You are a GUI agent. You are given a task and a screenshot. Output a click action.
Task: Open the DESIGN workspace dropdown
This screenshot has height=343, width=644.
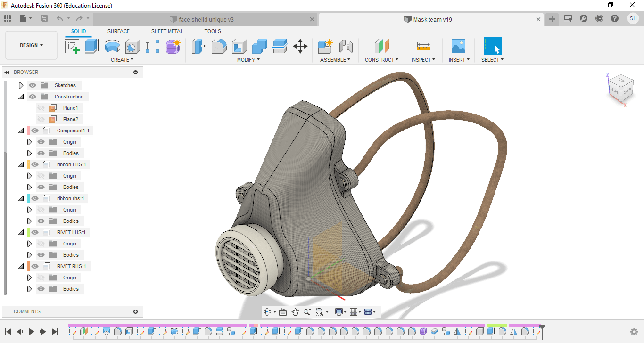(x=31, y=45)
